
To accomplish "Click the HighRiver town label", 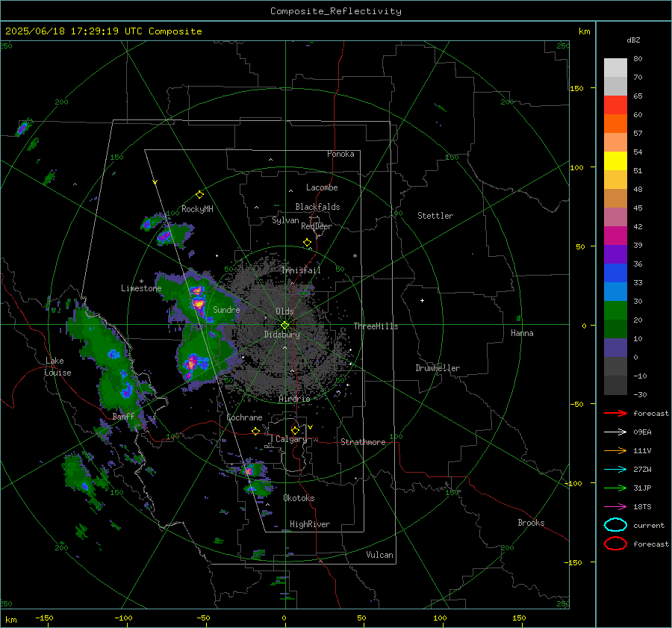I will point(310,524).
